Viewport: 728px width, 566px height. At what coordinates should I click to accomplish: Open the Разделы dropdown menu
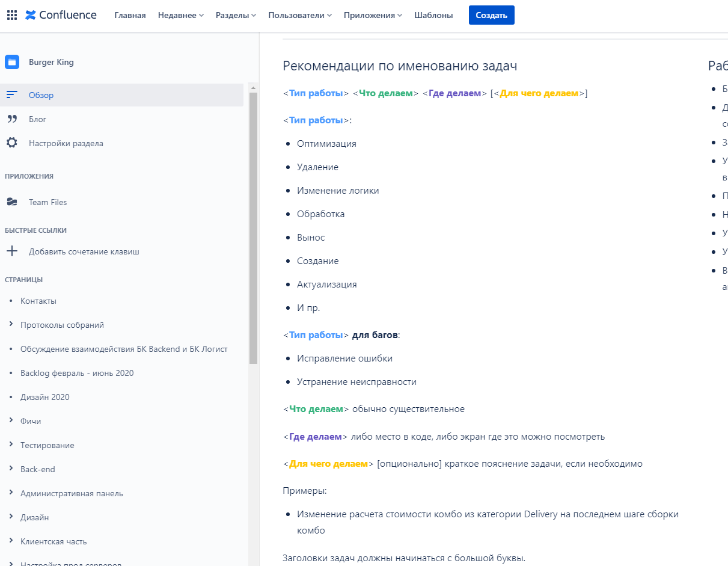pos(236,16)
